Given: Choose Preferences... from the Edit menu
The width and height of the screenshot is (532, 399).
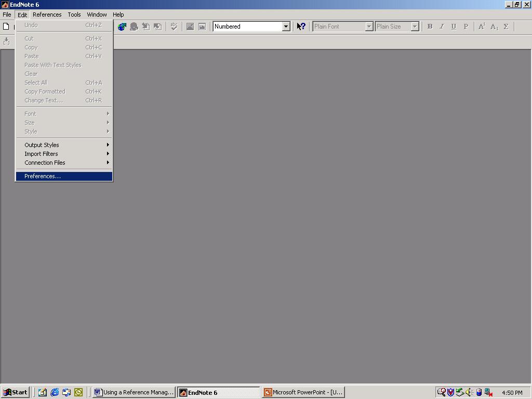Looking at the screenshot, I should [64, 176].
